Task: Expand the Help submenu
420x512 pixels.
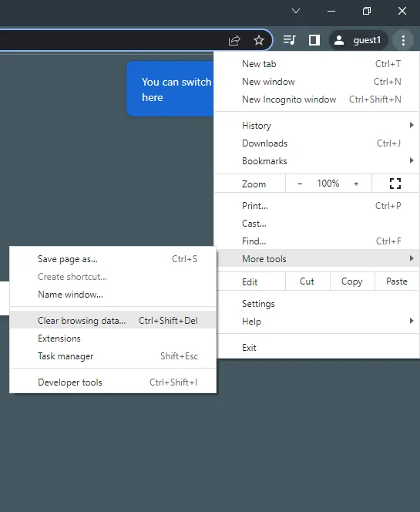Action: [317, 322]
